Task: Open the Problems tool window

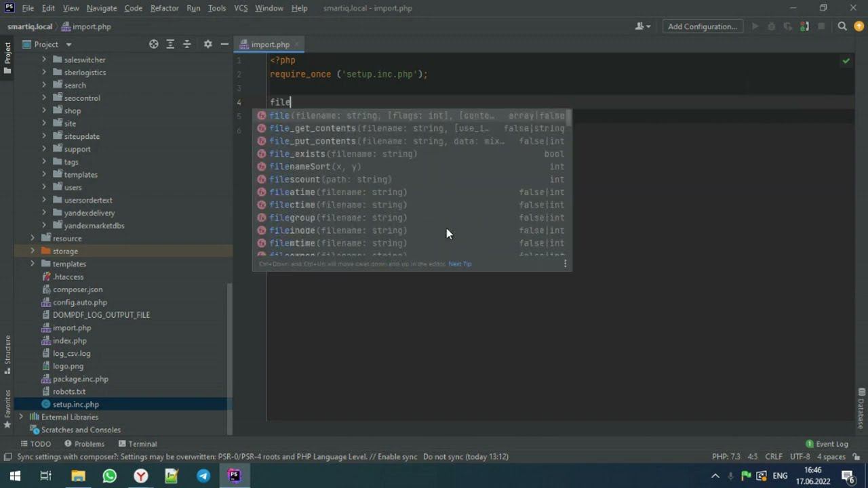Action: click(84, 444)
